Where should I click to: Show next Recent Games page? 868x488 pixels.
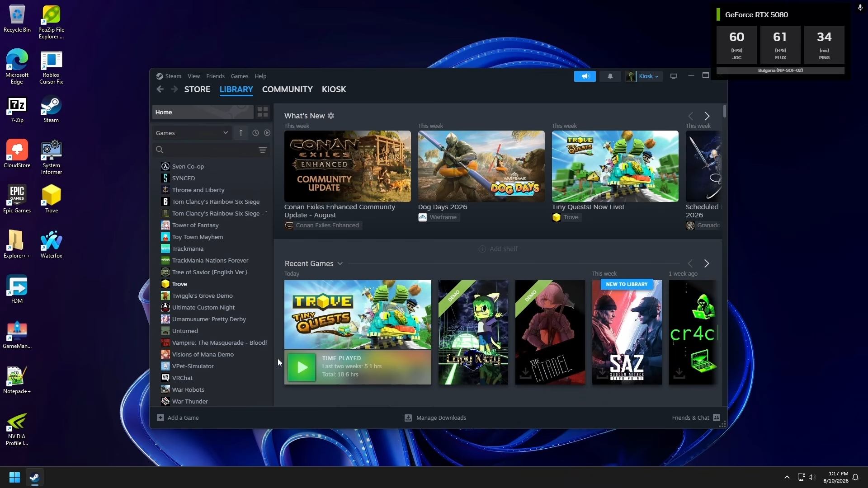707,263
